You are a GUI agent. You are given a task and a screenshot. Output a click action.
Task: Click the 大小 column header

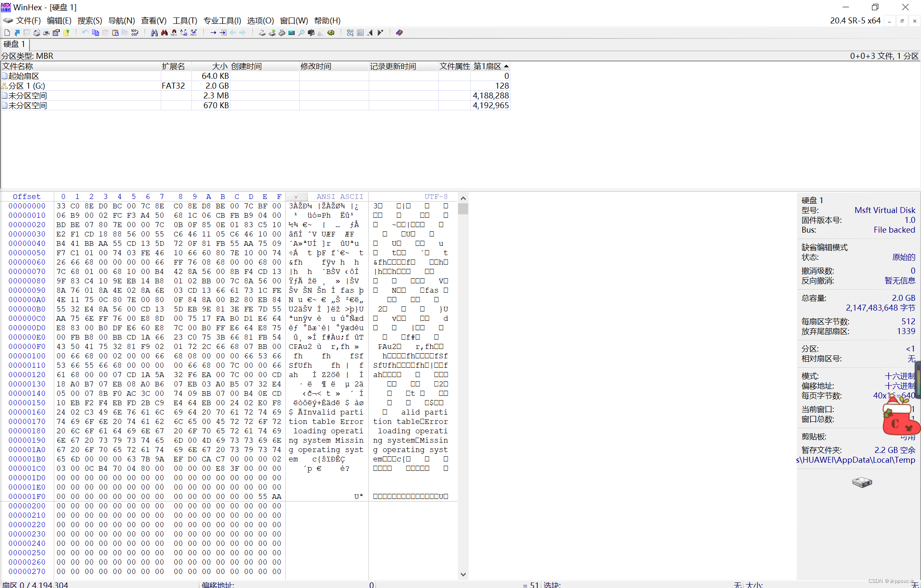click(x=220, y=66)
